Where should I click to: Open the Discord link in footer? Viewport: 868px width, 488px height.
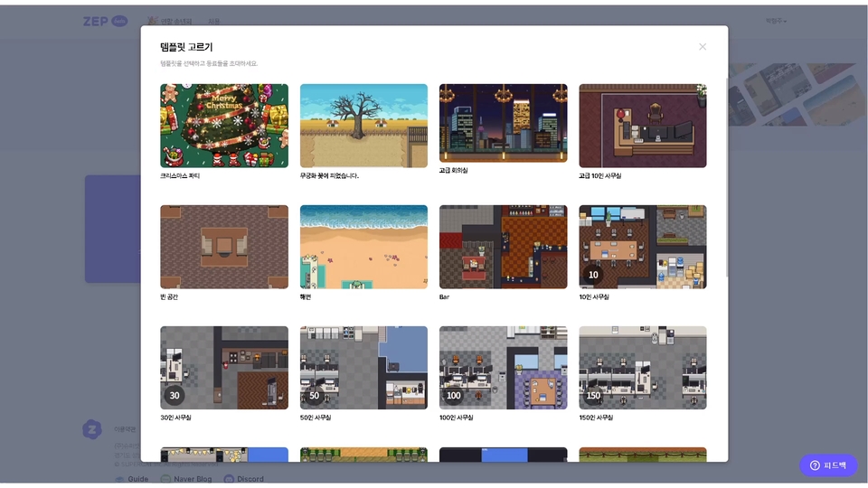[x=243, y=479]
